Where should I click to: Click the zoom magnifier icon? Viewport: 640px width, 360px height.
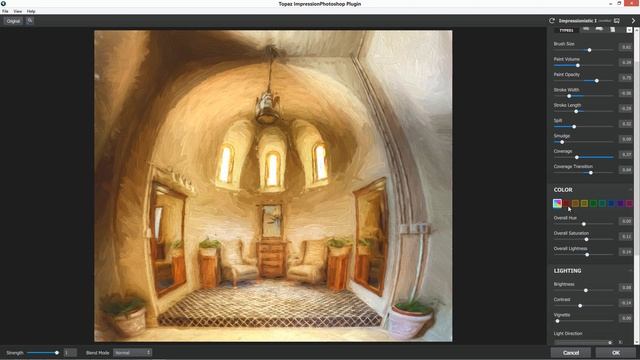point(30,20)
